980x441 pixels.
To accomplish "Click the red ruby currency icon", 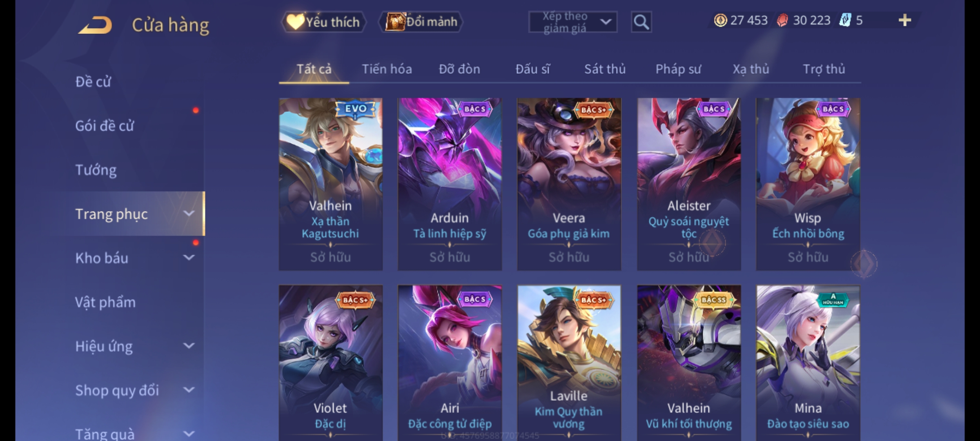I will click(x=782, y=20).
